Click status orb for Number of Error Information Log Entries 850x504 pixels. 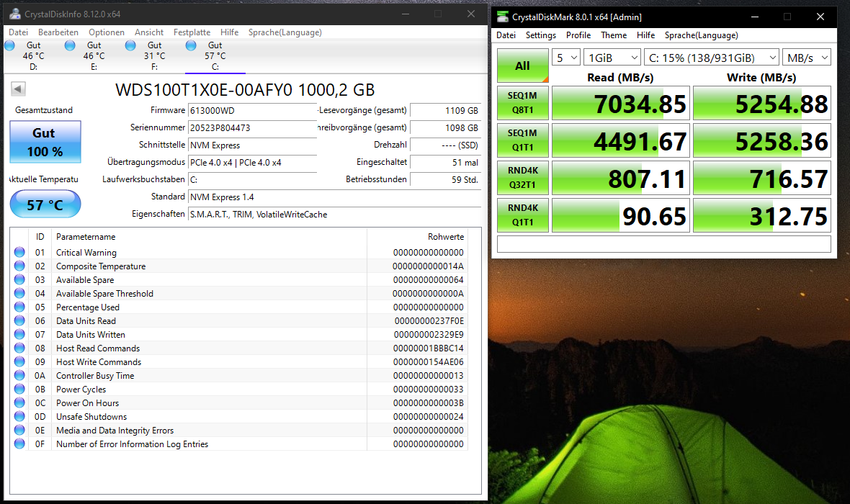pos(19,444)
